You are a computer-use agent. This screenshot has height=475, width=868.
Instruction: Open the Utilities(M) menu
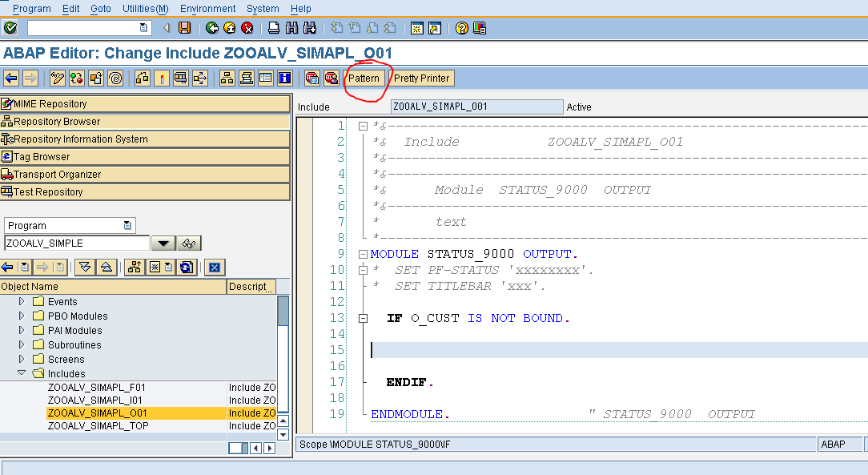click(144, 9)
